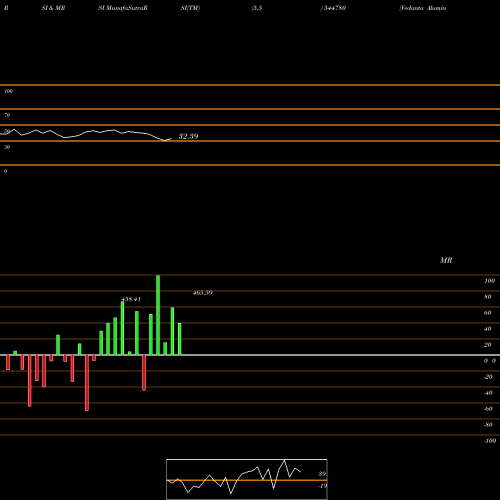Click the -80 label on the MR axis
Image resolution: width=500 pixels, height=500 pixels.
(x=488, y=425)
